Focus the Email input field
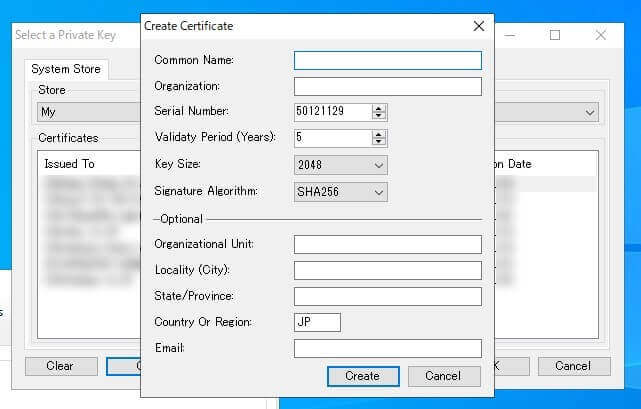The width and height of the screenshot is (641, 409). point(388,348)
